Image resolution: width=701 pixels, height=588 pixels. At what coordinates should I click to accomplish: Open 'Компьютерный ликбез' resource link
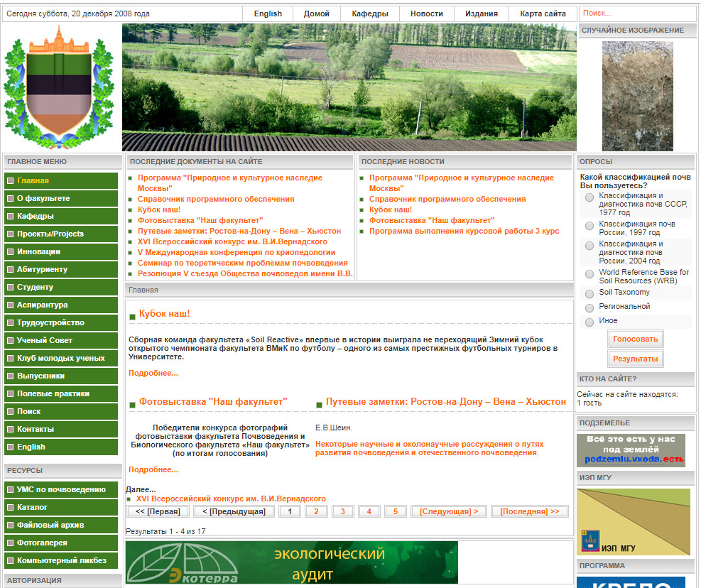click(x=61, y=561)
